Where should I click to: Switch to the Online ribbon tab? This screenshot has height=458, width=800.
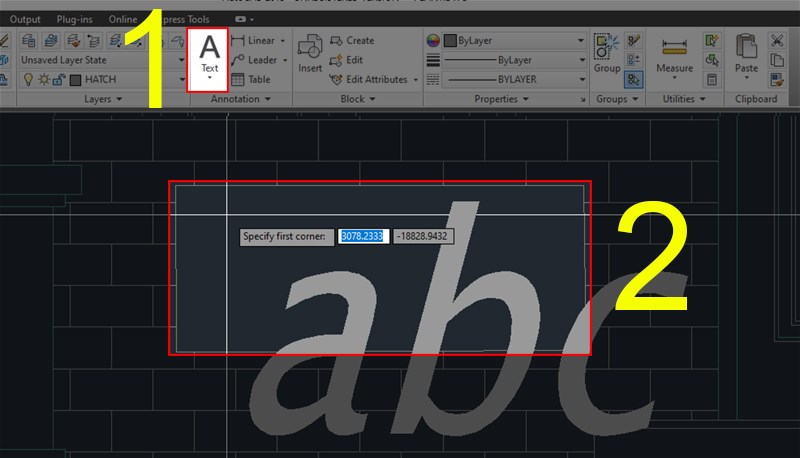click(x=123, y=19)
